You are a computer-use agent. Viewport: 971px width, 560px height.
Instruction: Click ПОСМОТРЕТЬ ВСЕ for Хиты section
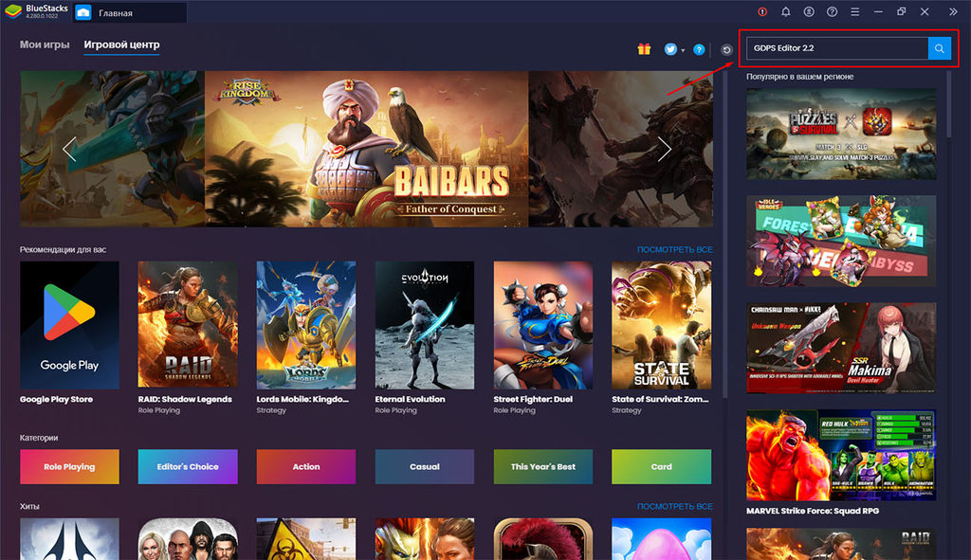click(674, 506)
